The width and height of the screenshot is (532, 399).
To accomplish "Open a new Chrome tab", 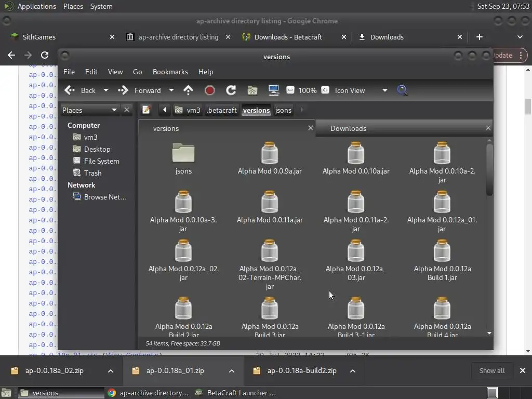I will point(480,37).
